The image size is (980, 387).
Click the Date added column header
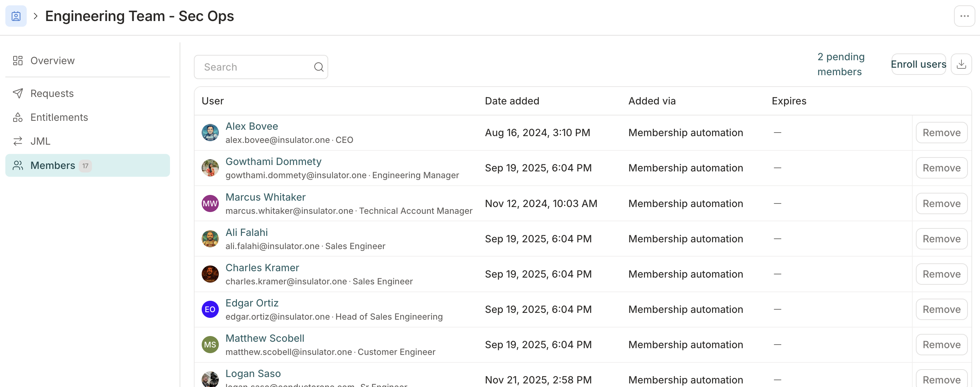click(512, 101)
